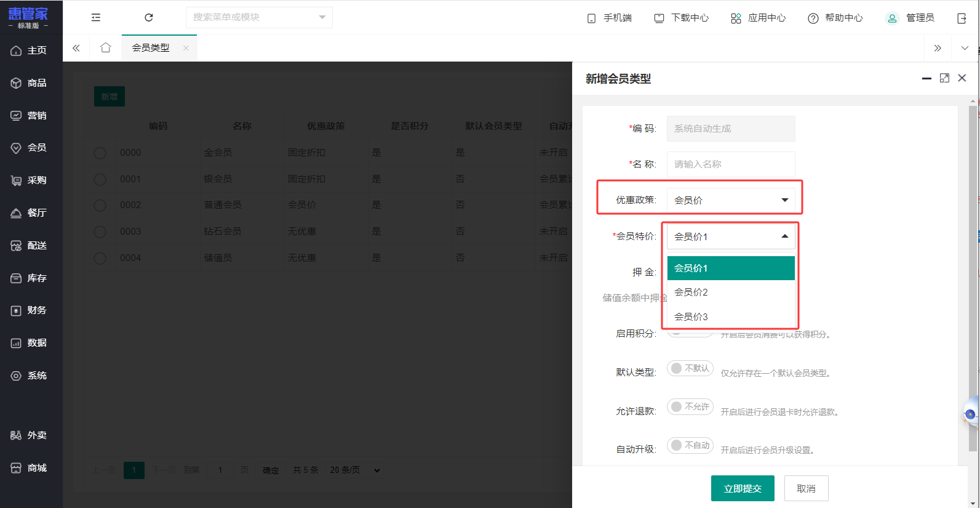Click the 新增 button

click(x=110, y=97)
